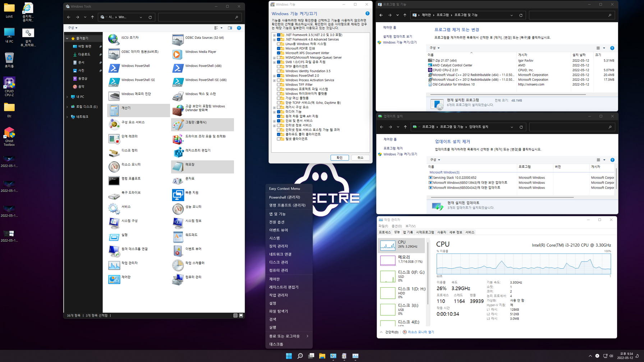
Task: Open 리소스 모니터 icon in Windows Tools
Action: [x=114, y=166]
